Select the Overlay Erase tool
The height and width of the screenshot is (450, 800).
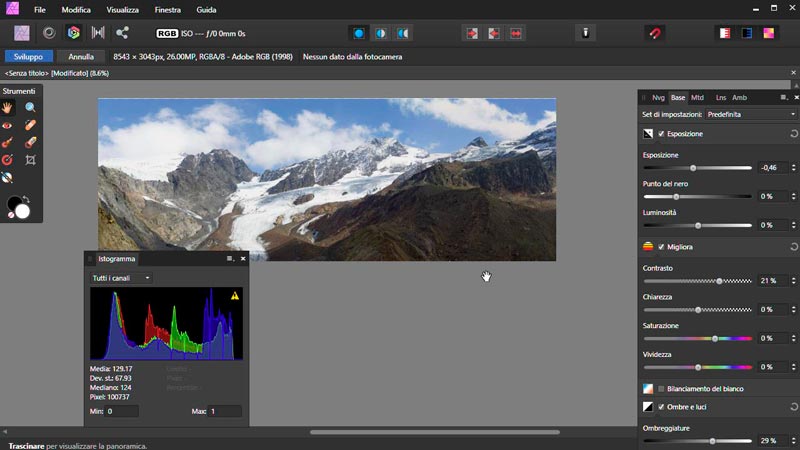(31, 142)
